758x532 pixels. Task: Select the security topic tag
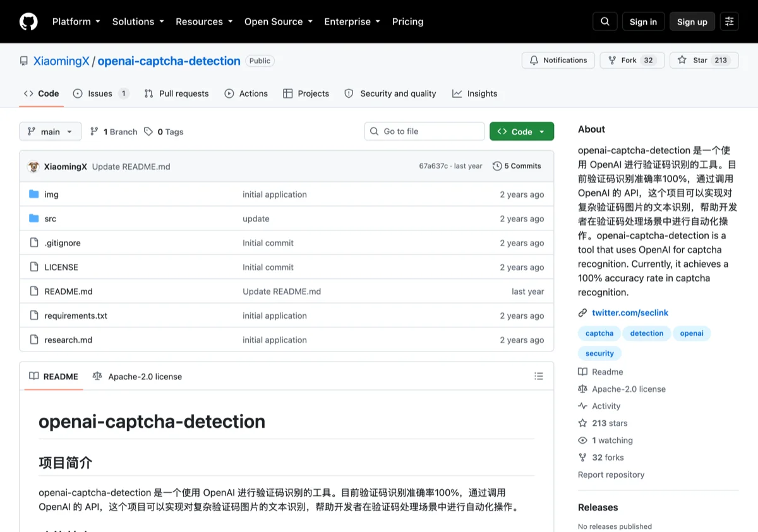click(599, 353)
